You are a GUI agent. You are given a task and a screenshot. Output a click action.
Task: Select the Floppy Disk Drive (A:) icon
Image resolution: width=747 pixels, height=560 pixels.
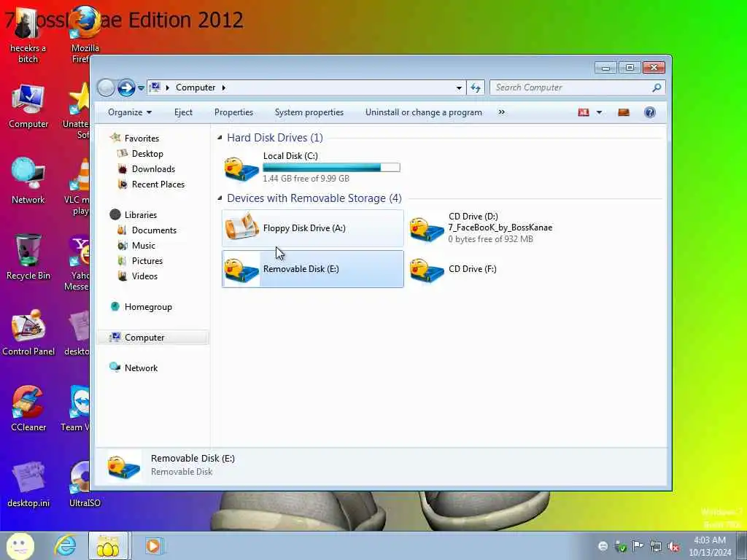click(x=241, y=227)
